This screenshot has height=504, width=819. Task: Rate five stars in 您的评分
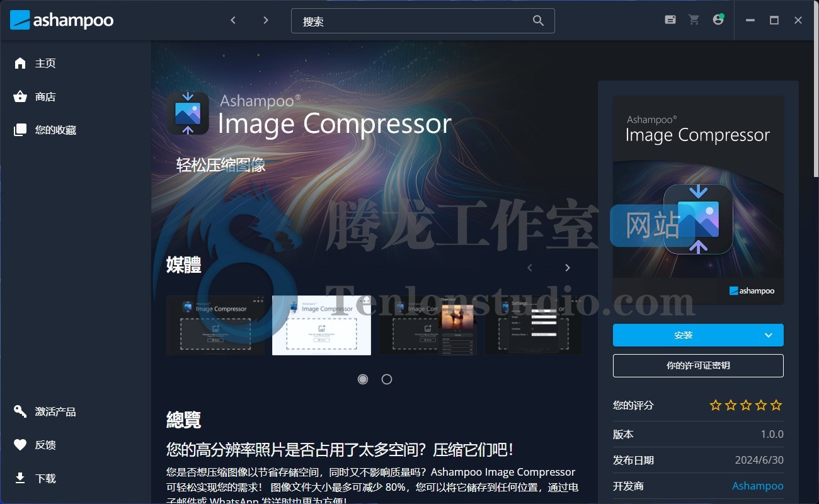pyautogui.click(x=776, y=405)
